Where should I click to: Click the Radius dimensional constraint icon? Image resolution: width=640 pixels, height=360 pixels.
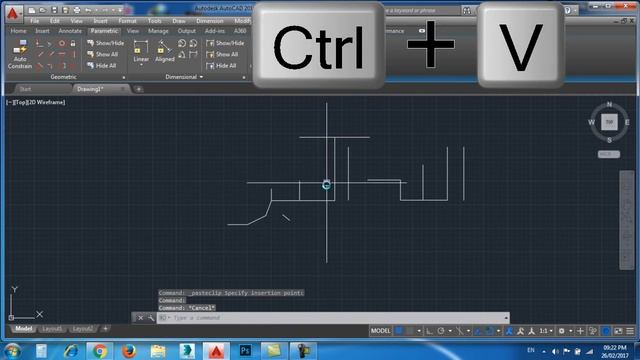pyautogui.click(x=182, y=43)
